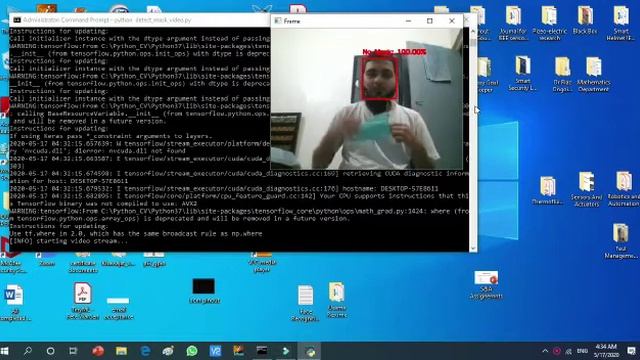Click the webcam video in Frame window
The image size is (640, 360).
pos(367,99)
